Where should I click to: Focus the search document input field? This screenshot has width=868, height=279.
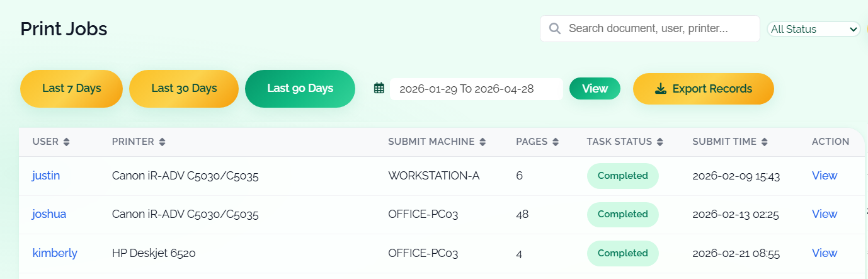click(650, 29)
